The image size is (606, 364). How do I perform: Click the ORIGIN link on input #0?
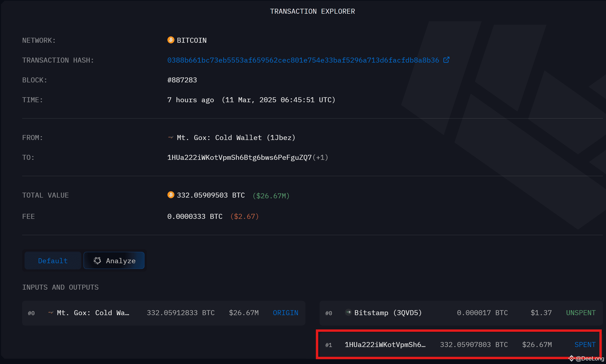click(x=285, y=313)
